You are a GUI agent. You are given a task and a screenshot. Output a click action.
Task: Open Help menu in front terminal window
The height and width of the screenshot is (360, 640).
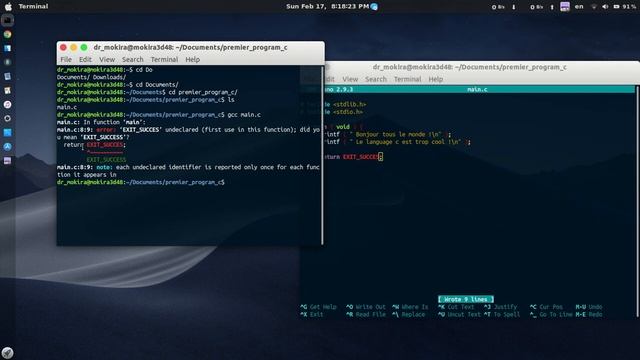pyautogui.click(x=193, y=60)
